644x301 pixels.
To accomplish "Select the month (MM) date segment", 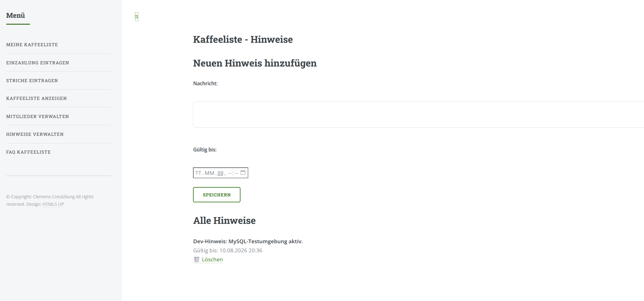I will (210, 173).
